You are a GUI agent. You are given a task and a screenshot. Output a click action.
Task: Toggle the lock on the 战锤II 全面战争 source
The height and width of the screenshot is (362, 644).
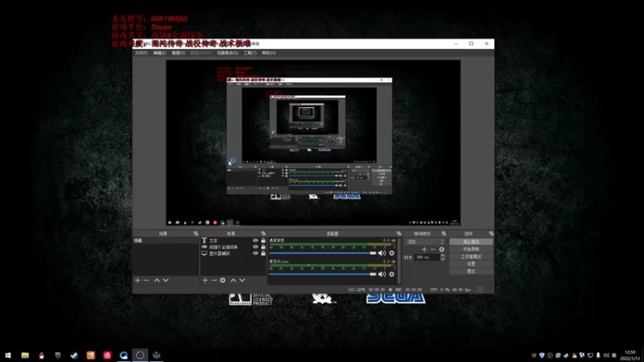click(x=263, y=247)
